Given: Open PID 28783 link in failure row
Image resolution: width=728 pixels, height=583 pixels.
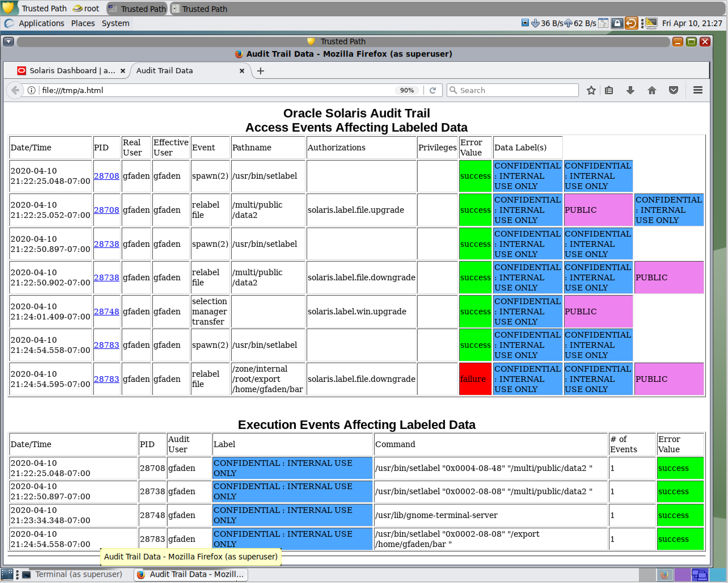Looking at the screenshot, I should click(x=106, y=379).
